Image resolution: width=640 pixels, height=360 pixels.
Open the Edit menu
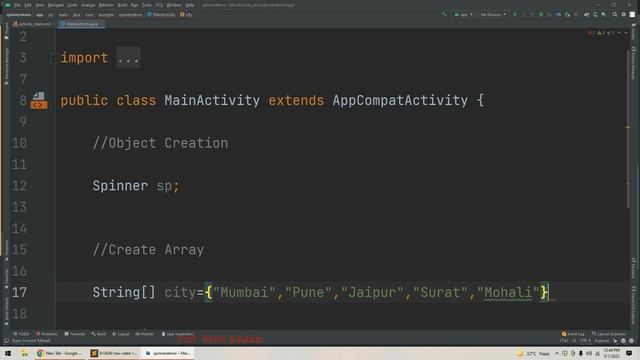pos(28,5)
